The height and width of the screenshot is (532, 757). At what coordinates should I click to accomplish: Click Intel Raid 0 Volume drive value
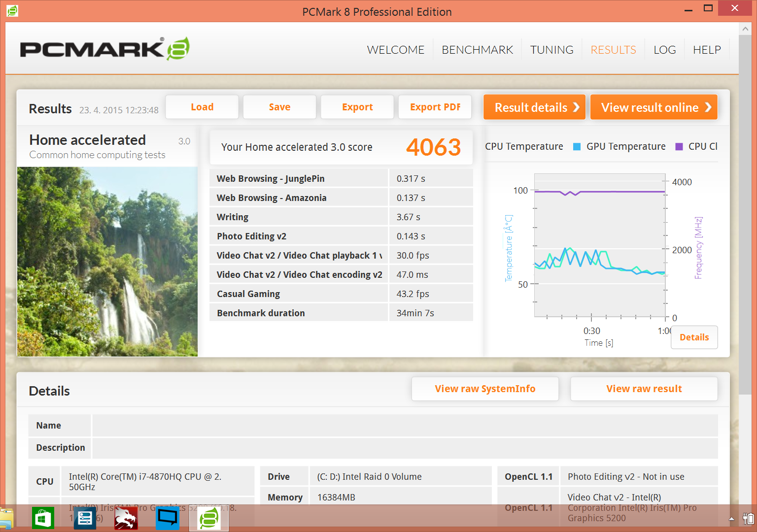pyautogui.click(x=369, y=476)
